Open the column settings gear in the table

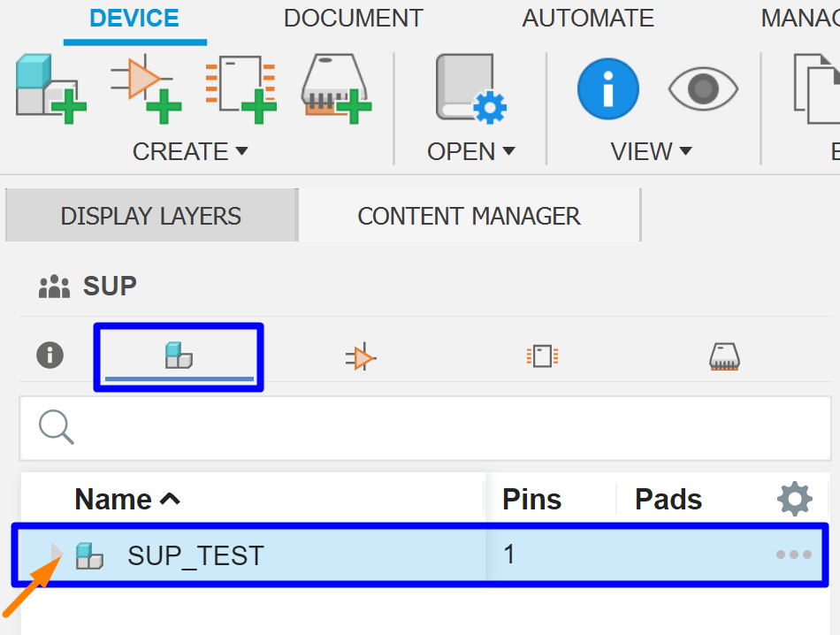coord(794,498)
